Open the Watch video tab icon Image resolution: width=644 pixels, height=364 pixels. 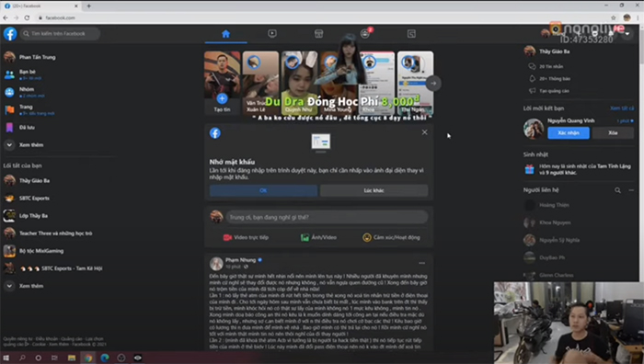click(x=272, y=34)
